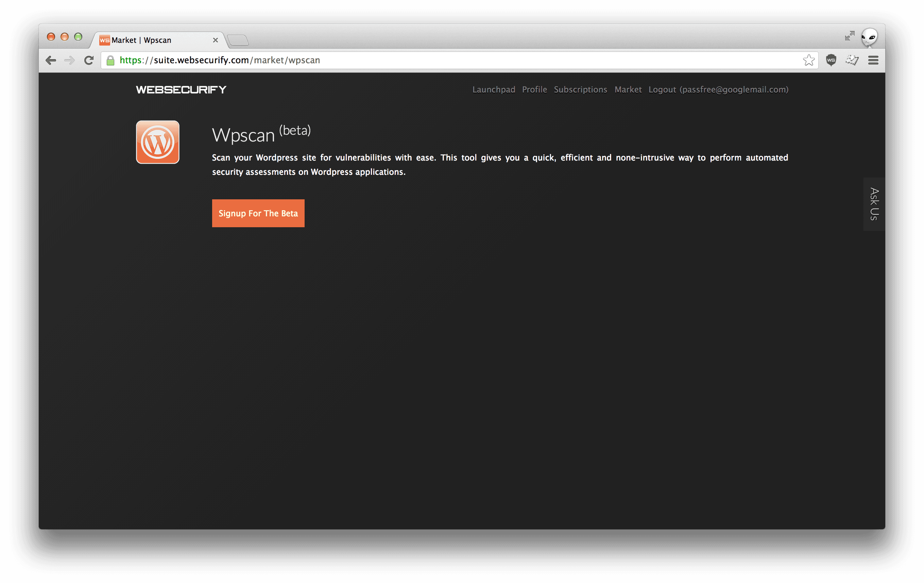The image size is (924, 583).
Task: Click the Signup For The Beta button
Action: (258, 213)
